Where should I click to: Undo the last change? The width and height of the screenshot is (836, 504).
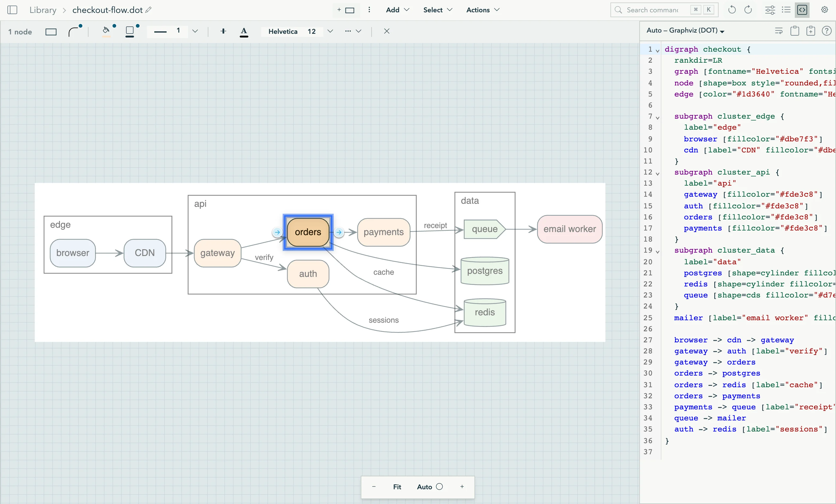(732, 10)
